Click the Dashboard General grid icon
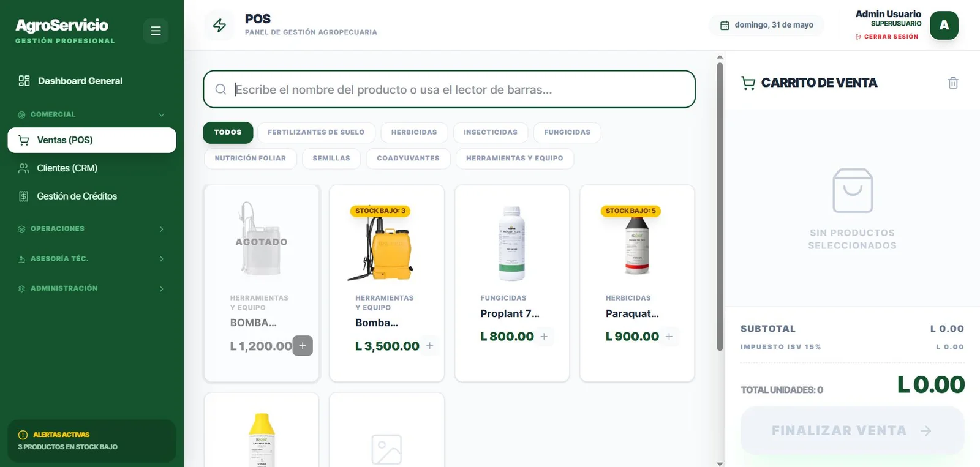 click(24, 81)
